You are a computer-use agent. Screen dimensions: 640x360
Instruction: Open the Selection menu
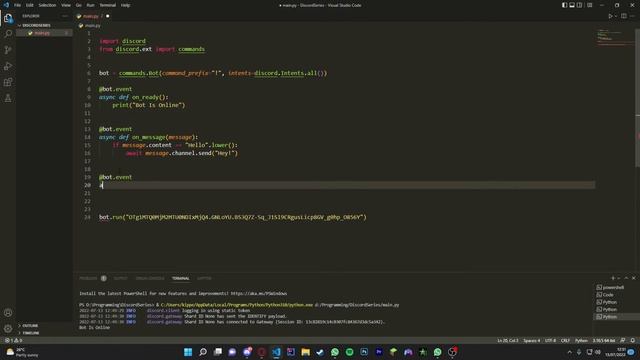pos(47,5)
